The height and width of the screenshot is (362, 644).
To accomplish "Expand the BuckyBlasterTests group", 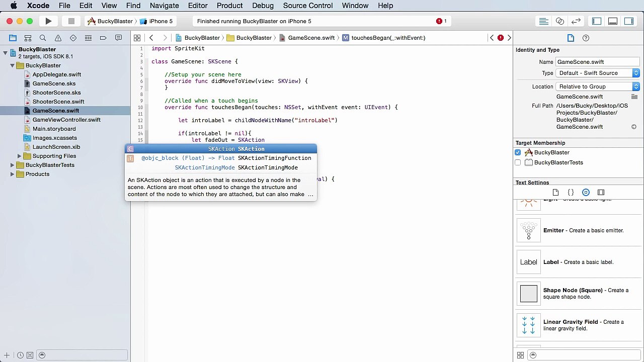I will [x=12, y=165].
